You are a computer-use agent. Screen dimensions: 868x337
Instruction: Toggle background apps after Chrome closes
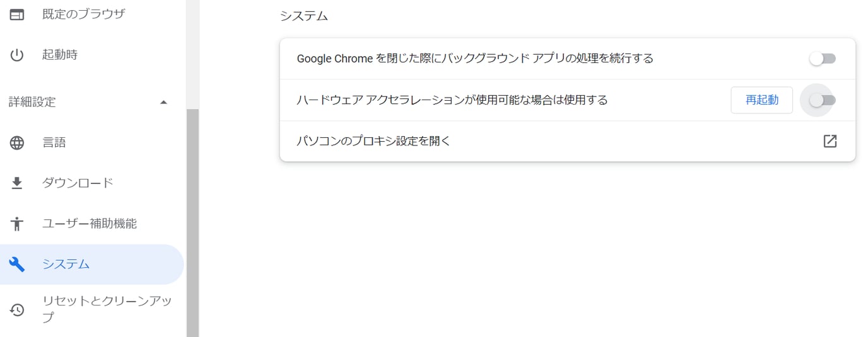(823, 59)
